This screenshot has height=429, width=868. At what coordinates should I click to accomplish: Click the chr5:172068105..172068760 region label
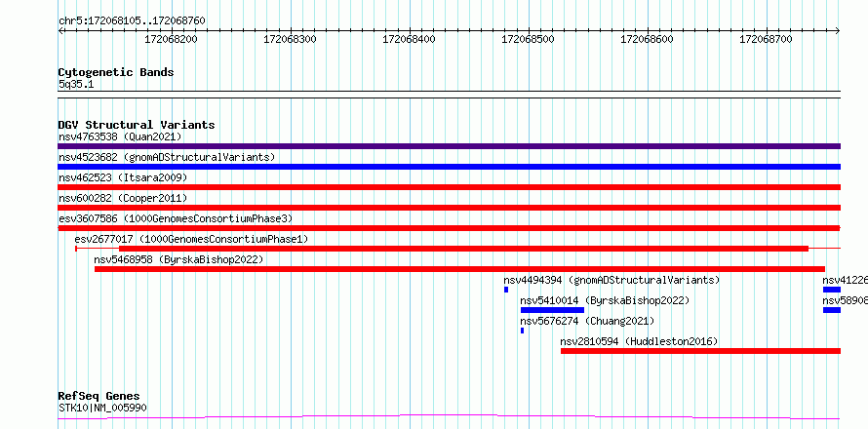coord(132,20)
